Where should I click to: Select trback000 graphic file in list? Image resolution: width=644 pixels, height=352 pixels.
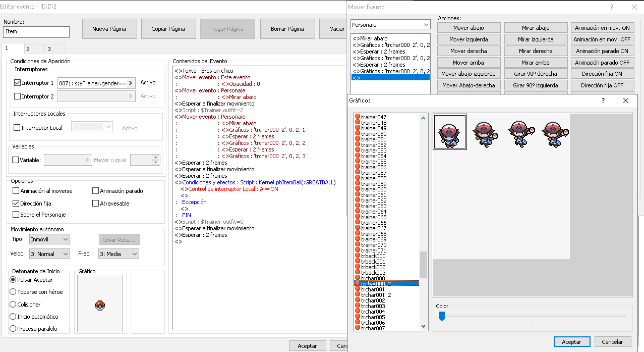tap(373, 256)
